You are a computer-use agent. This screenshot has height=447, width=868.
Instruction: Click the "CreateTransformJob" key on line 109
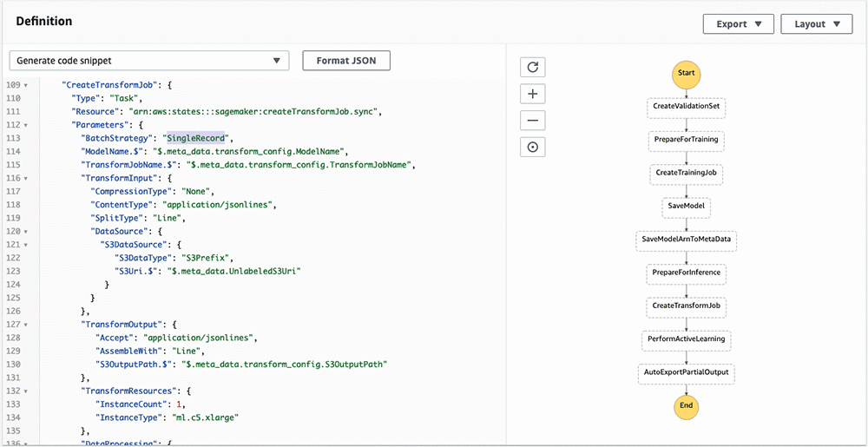(x=111, y=86)
